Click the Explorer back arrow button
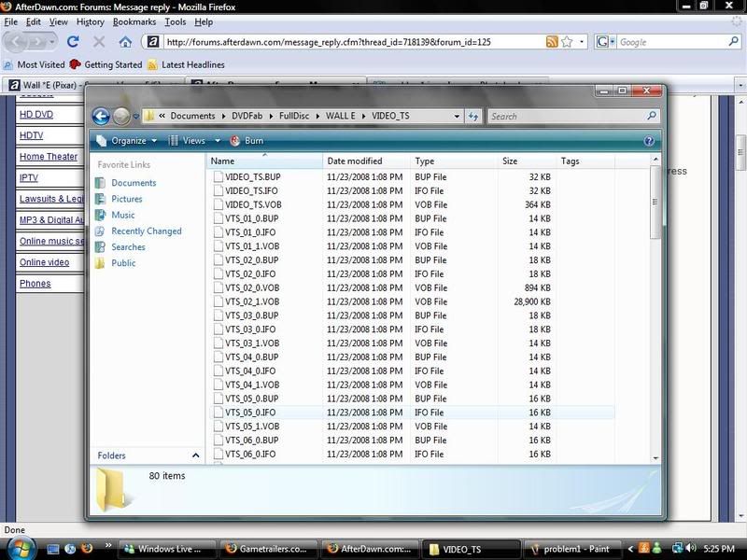The image size is (747, 560). click(101, 116)
